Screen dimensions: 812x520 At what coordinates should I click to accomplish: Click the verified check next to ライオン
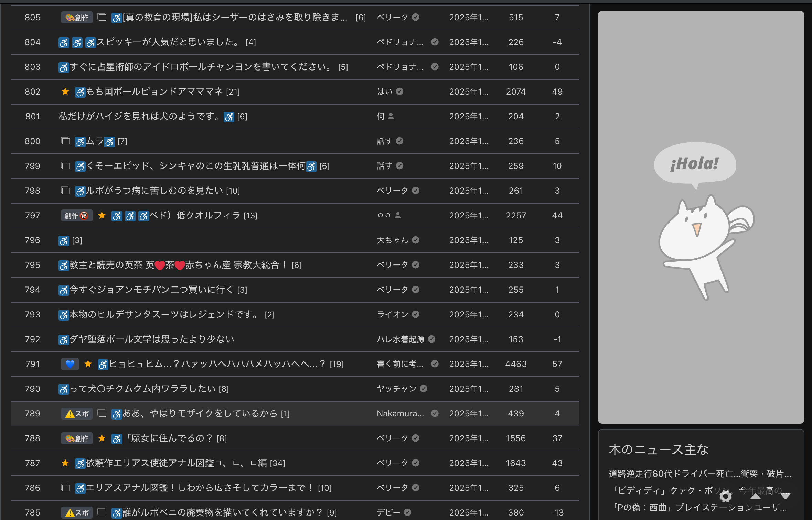pyautogui.click(x=416, y=314)
